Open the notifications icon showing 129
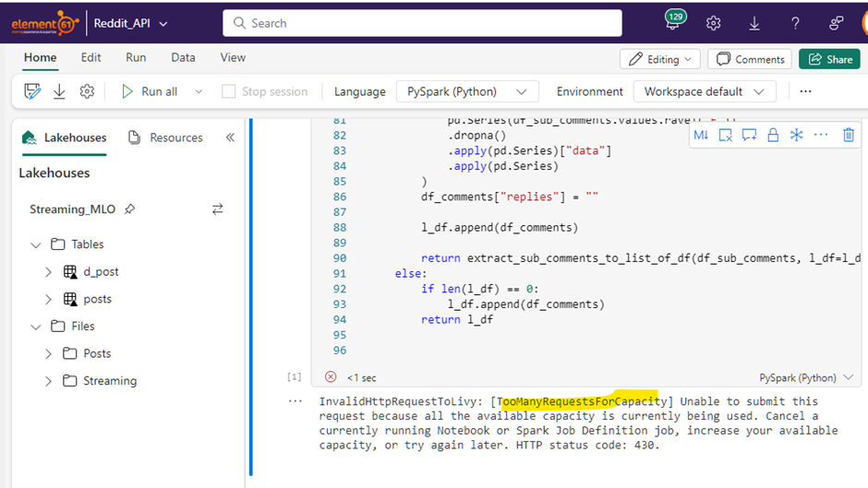The width and height of the screenshot is (868, 488). [x=675, y=23]
